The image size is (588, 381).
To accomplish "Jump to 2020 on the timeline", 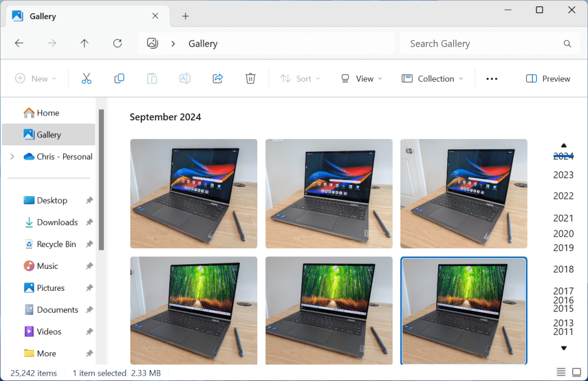I will 563,233.
